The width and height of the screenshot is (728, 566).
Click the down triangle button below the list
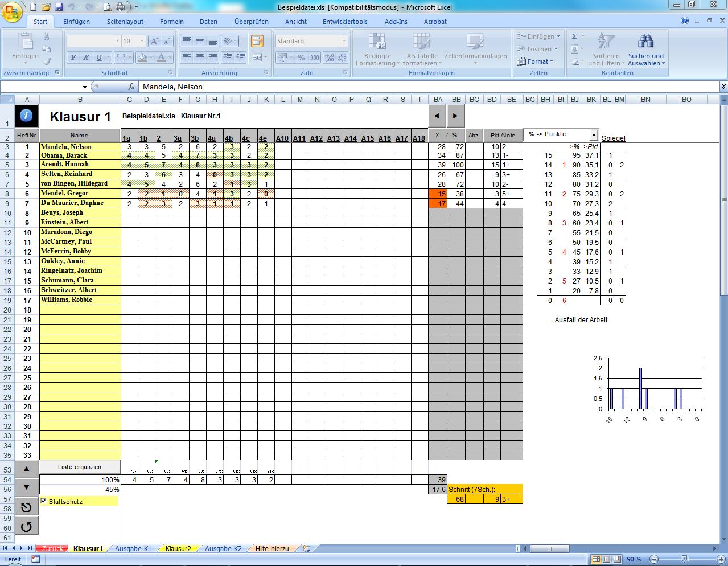click(26, 487)
